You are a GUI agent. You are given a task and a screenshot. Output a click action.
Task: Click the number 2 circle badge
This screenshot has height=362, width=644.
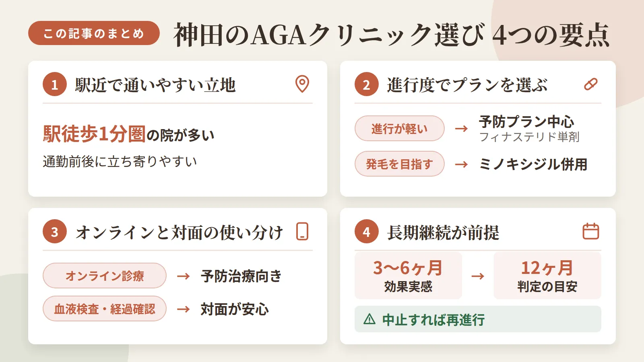point(366,84)
